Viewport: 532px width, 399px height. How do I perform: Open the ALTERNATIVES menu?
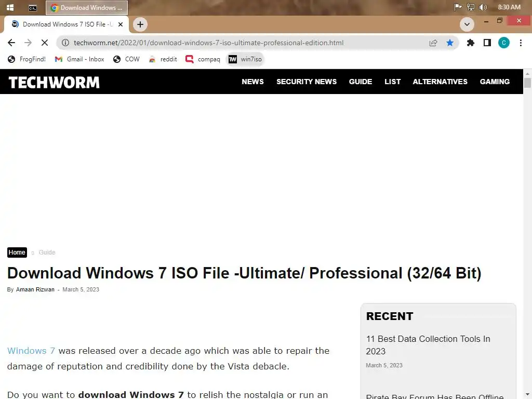click(440, 82)
